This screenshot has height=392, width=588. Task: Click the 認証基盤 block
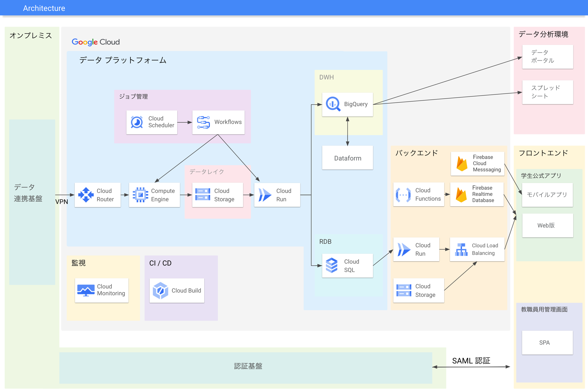(x=246, y=368)
